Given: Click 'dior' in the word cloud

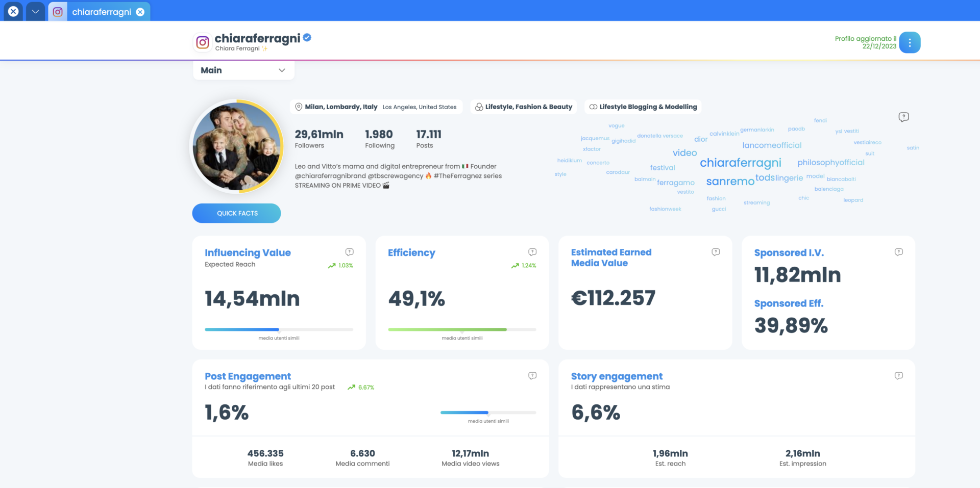Looking at the screenshot, I should (x=701, y=139).
